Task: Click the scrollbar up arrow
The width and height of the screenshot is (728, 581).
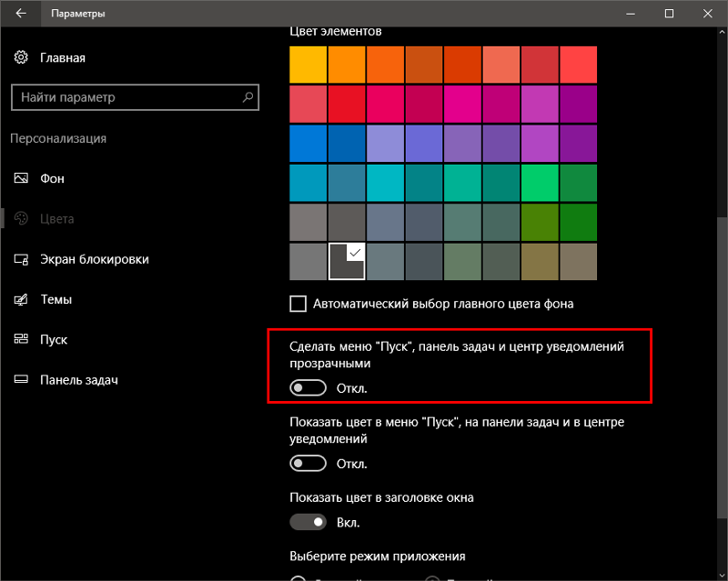Action: (x=722, y=33)
